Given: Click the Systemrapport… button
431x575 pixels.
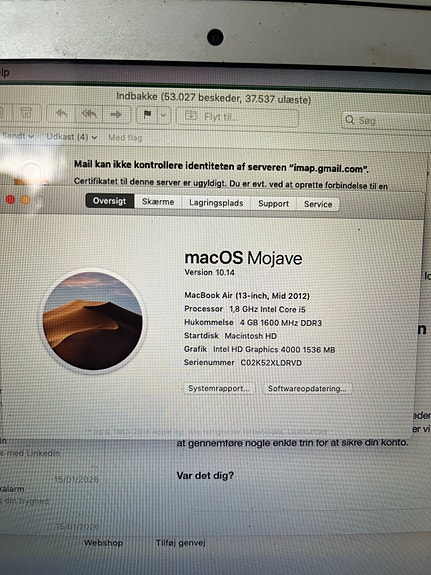Looking at the screenshot, I should (x=219, y=388).
